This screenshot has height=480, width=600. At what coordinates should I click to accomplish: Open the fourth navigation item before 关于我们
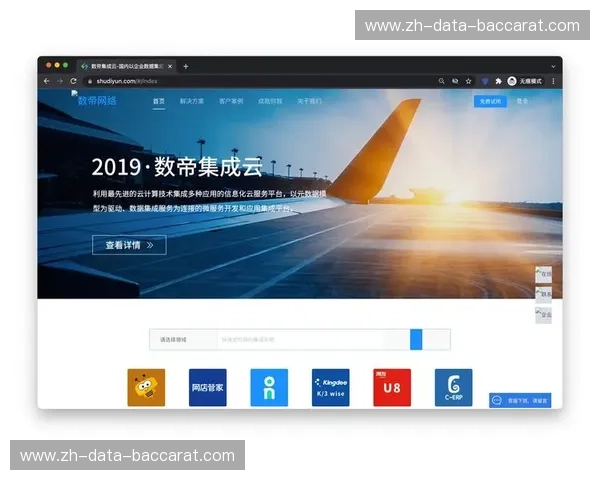tap(270, 101)
